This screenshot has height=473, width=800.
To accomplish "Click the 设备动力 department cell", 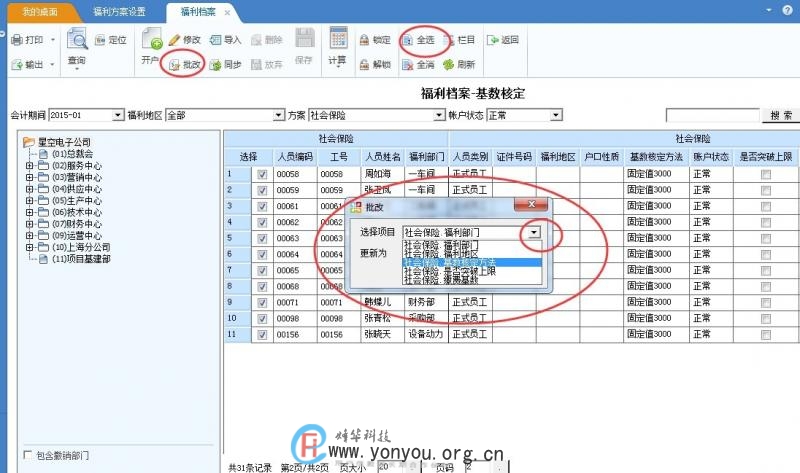I will [426, 334].
